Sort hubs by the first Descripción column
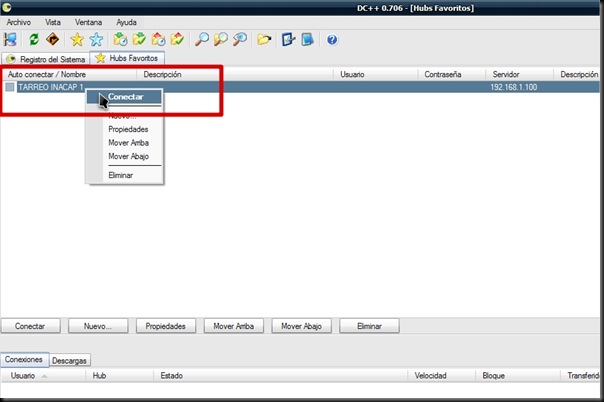 [x=235, y=74]
